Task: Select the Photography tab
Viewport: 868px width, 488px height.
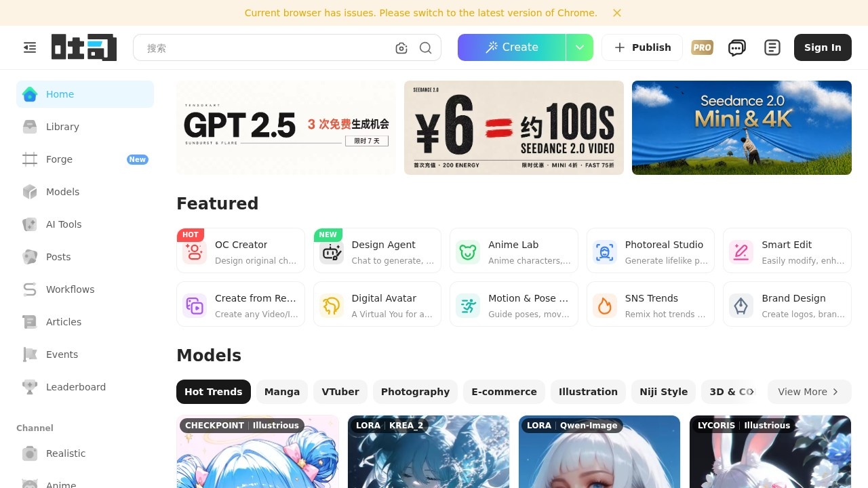Action: 415,392
